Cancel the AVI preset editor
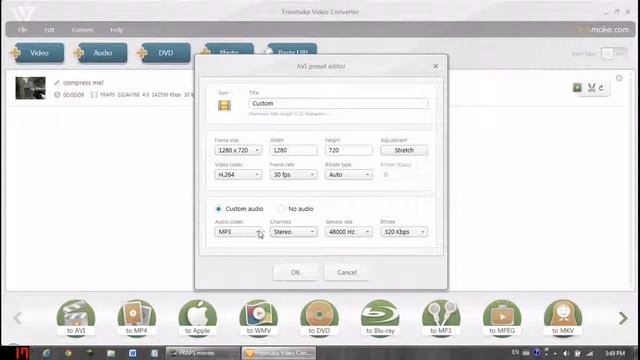The image size is (640, 360). tap(347, 272)
